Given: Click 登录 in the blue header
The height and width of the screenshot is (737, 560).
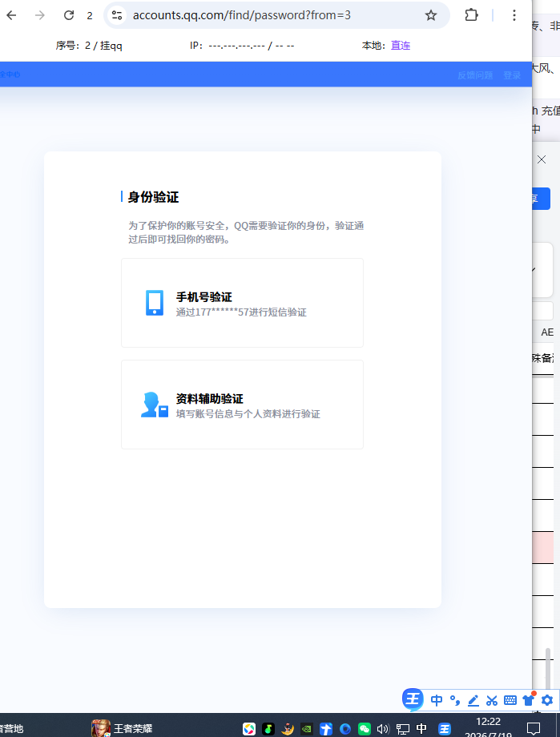Looking at the screenshot, I should (x=512, y=75).
